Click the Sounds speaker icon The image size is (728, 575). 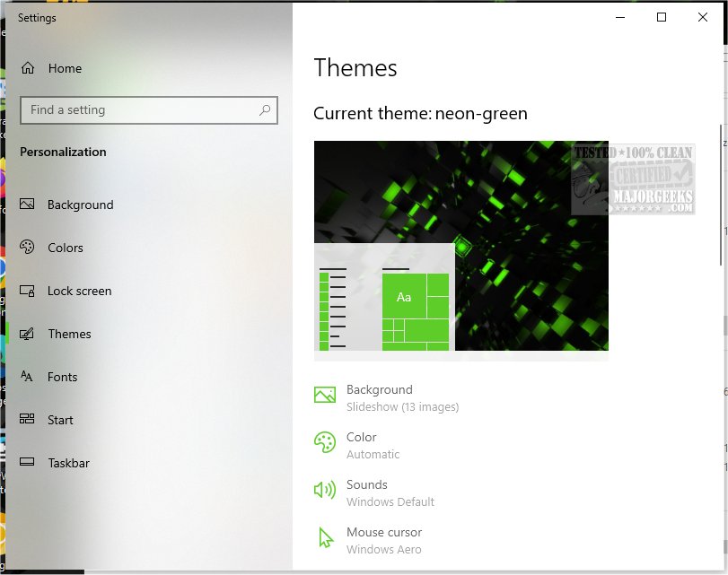(324, 490)
